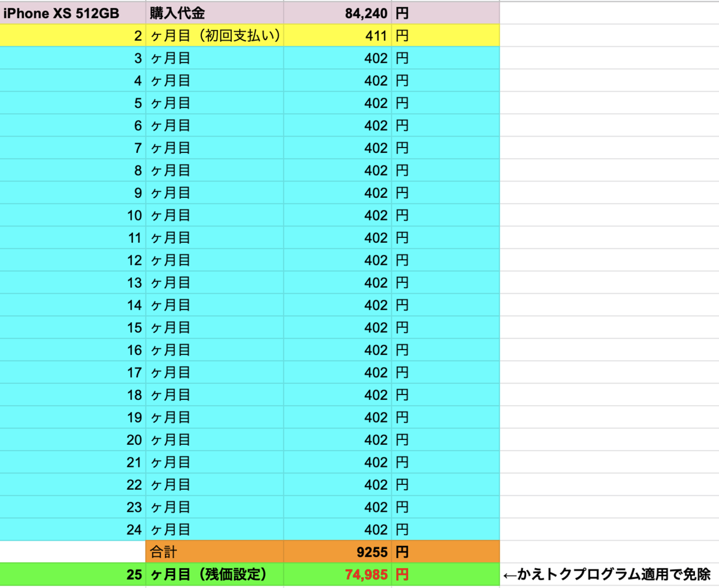
Task: Select the 円 unit in month 7 row
Action: 446,148
